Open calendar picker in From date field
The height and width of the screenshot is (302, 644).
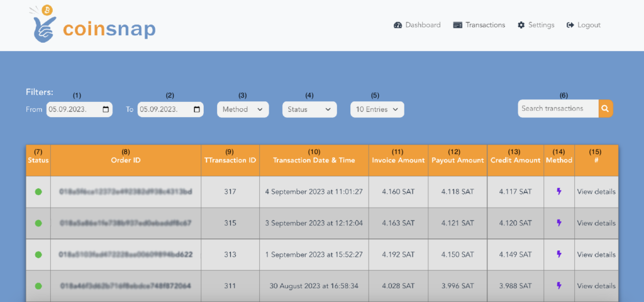pyautogui.click(x=105, y=109)
